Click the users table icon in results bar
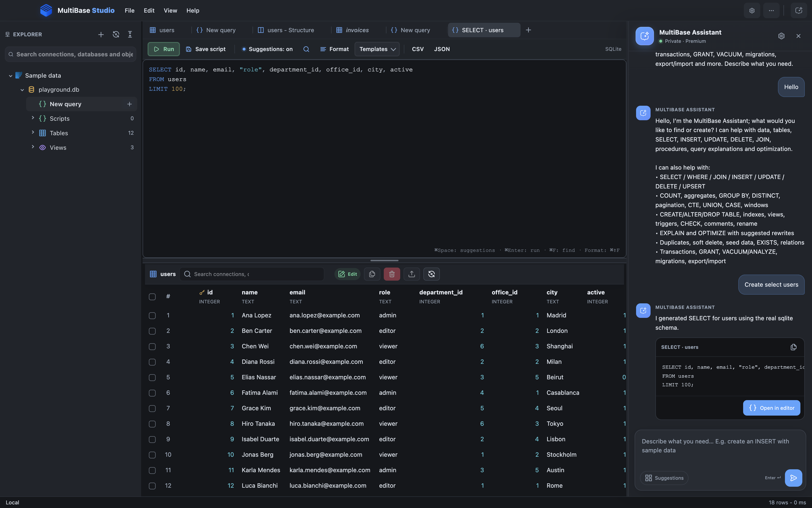812x508 pixels. tap(153, 274)
